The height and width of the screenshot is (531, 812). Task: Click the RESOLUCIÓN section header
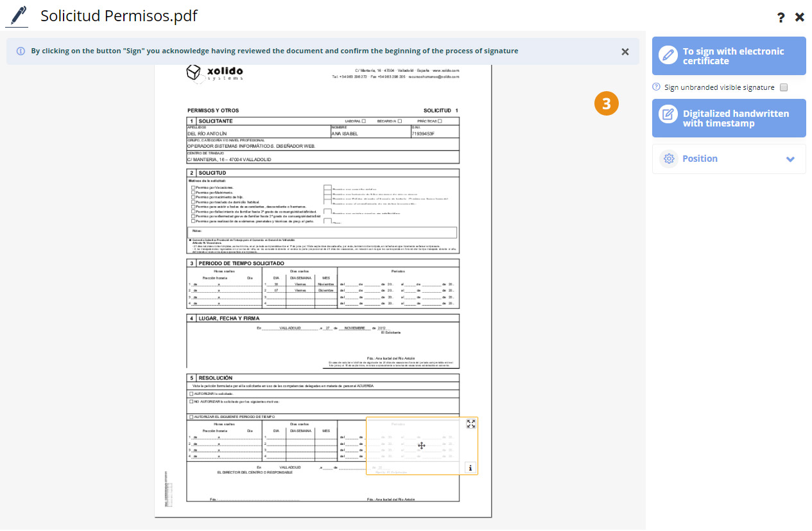[216, 378]
